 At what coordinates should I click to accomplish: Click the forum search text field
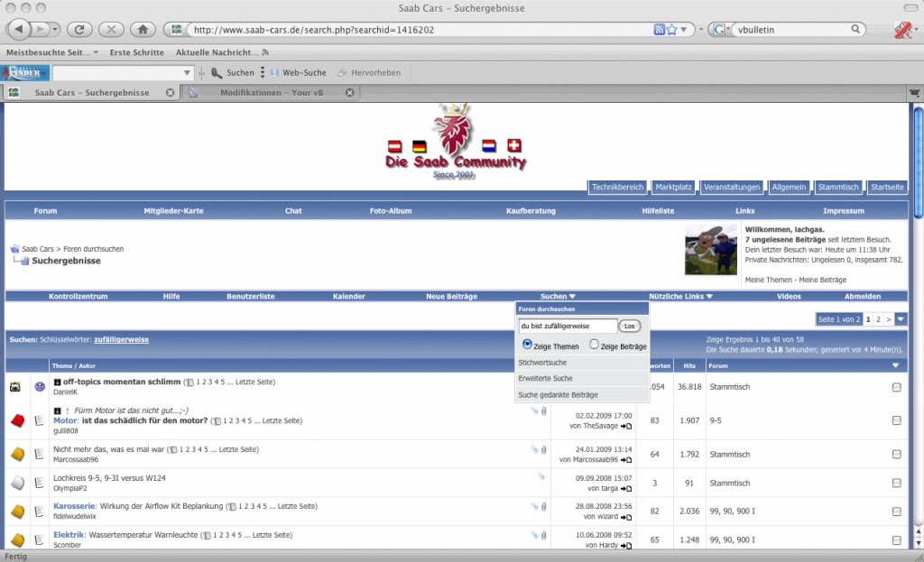568,326
